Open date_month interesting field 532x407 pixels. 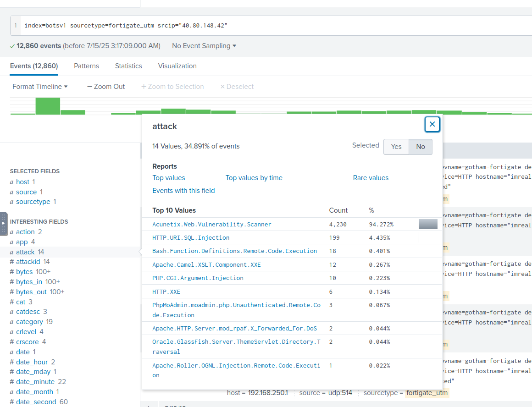coord(34,392)
